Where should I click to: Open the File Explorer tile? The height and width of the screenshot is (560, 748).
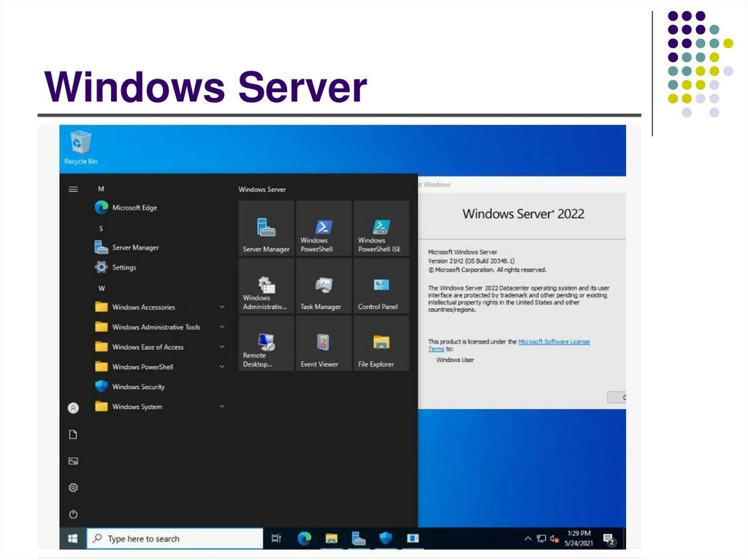point(381,343)
